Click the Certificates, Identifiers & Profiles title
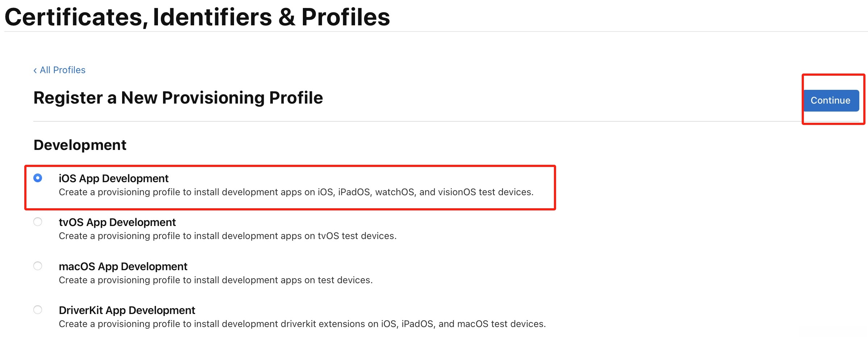The width and height of the screenshot is (868, 339). coord(197,17)
